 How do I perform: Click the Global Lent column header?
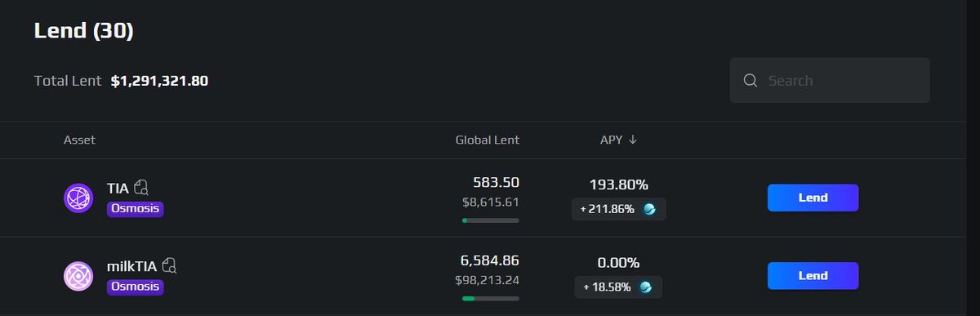(487, 140)
